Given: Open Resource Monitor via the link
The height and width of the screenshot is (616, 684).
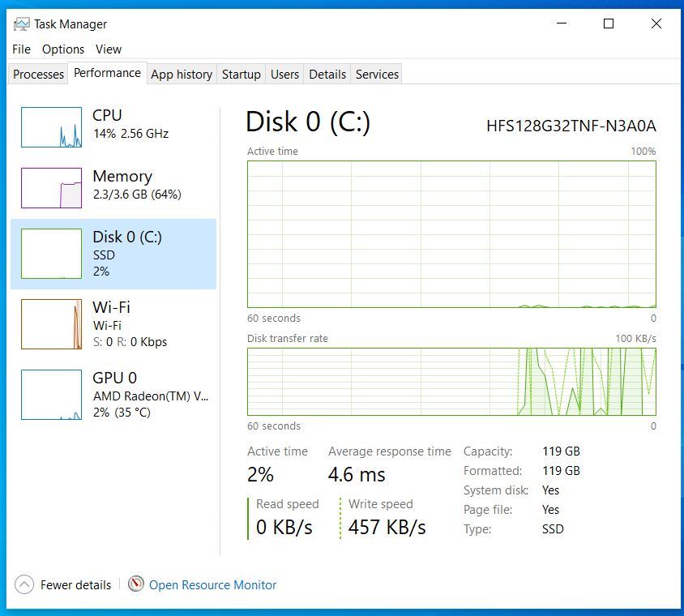Looking at the screenshot, I should click(212, 584).
